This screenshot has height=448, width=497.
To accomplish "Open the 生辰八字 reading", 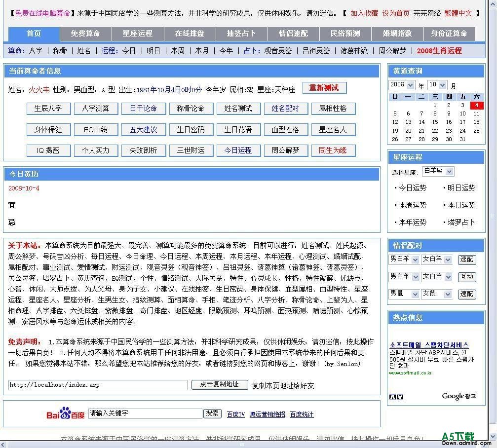I will [48, 109].
